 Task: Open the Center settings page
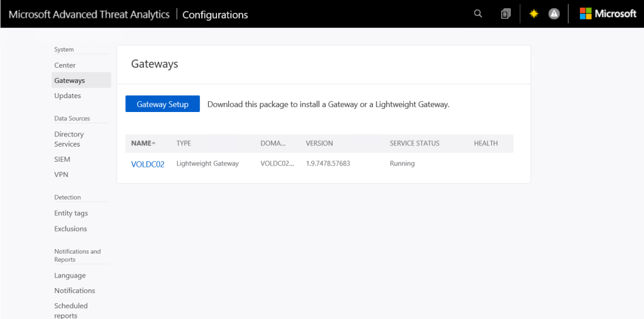tap(65, 65)
